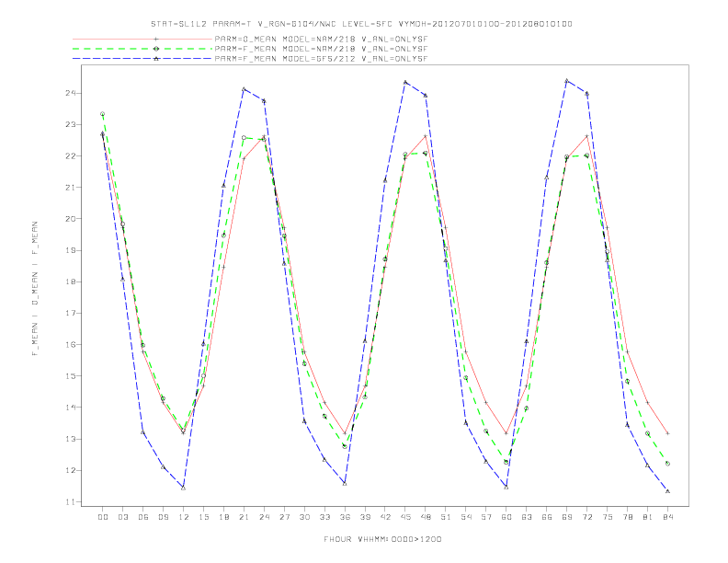The width and height of the screenshot is (728, 563).
Task: Click x-axis forecast hour label 39
Action: click(365, 517)
